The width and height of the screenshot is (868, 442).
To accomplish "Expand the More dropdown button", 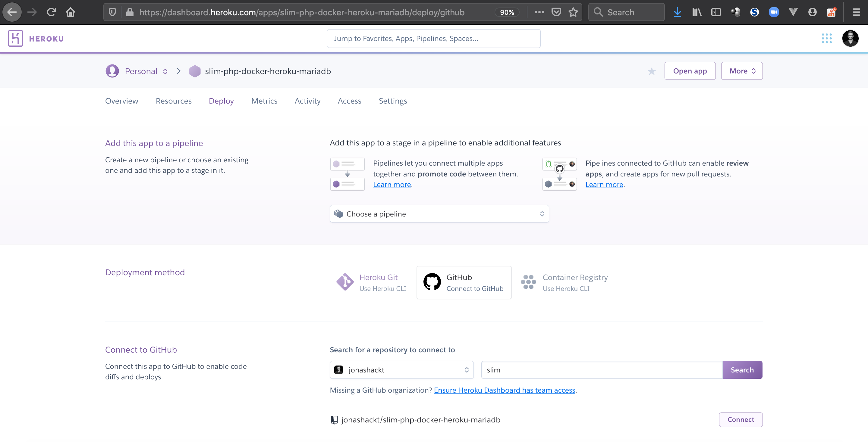I will click(x=741, y=71).
